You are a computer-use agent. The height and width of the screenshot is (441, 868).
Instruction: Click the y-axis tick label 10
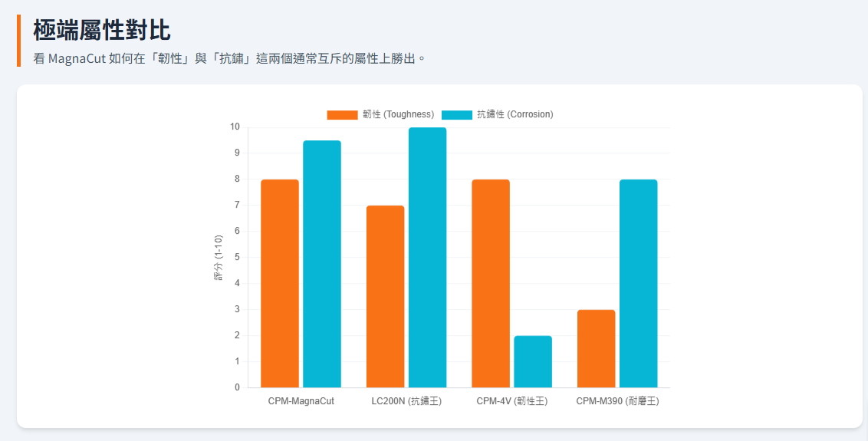point(235,127)
